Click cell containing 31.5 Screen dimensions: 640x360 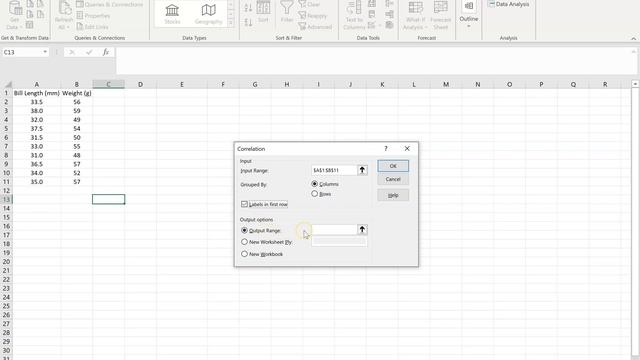click(37, 138)
